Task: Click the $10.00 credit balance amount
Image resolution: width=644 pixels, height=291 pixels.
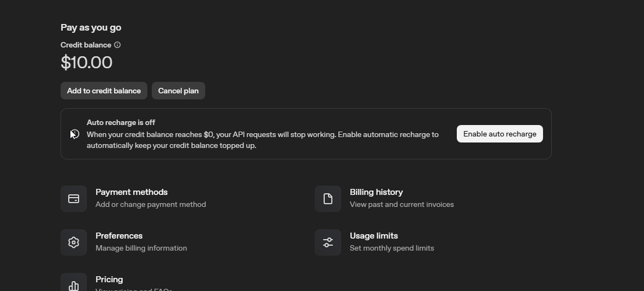Action: click(87, 63)
